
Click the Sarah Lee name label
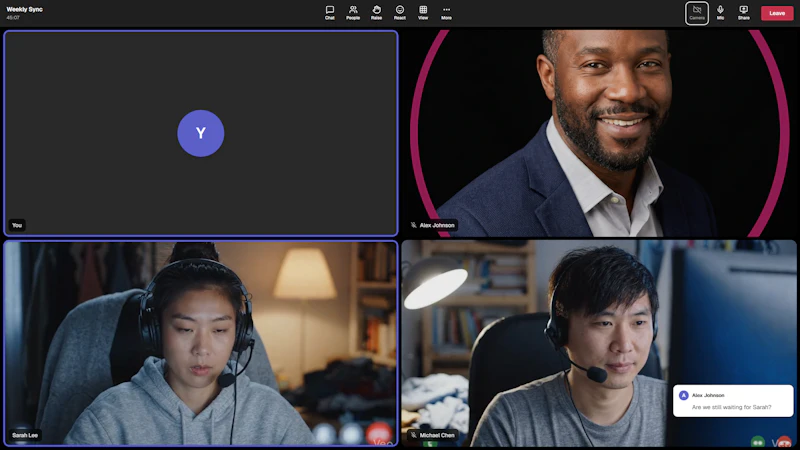(x=25, y=435)
